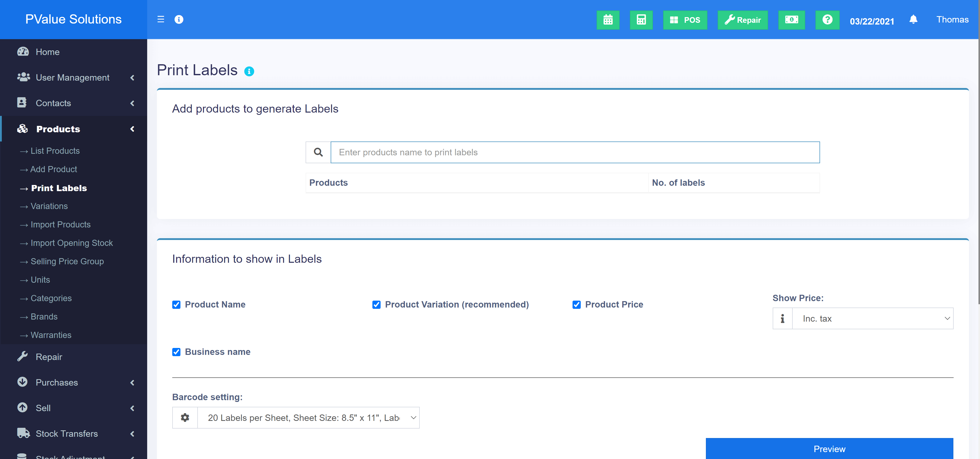Open the Barcode setting dropdown

click(308, 418)
